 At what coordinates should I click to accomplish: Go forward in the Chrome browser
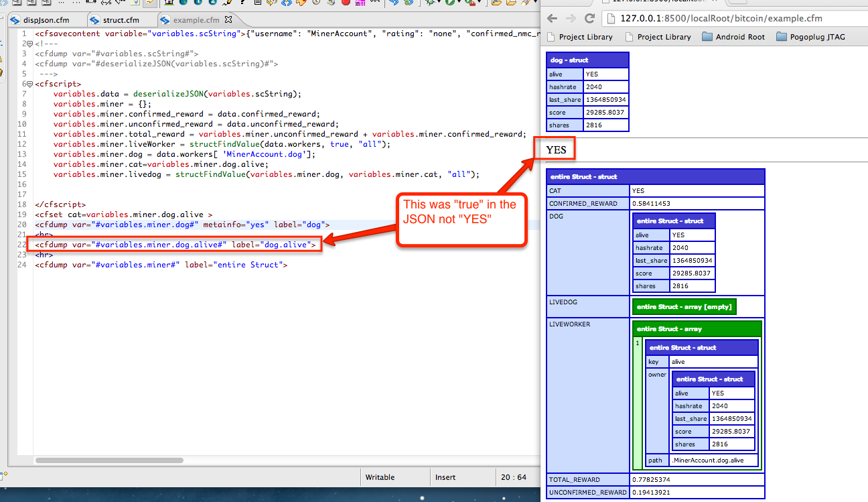coord(571,18)
